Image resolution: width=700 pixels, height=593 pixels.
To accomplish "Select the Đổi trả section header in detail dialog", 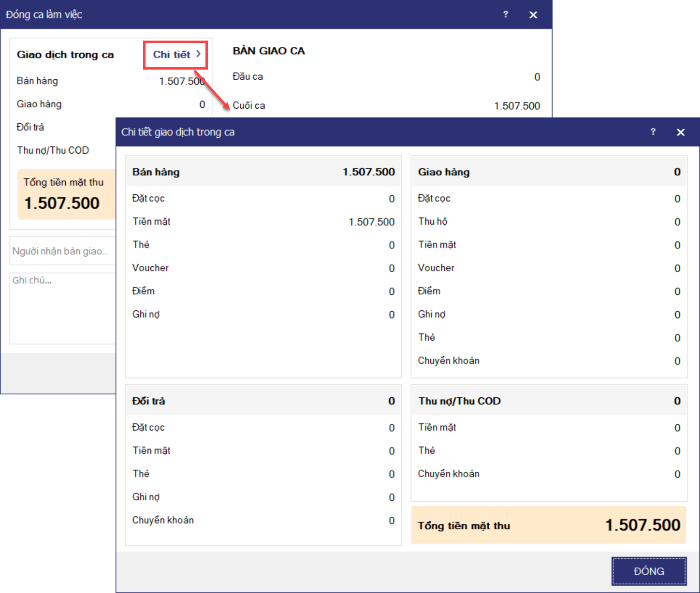I will coord(263,401).
